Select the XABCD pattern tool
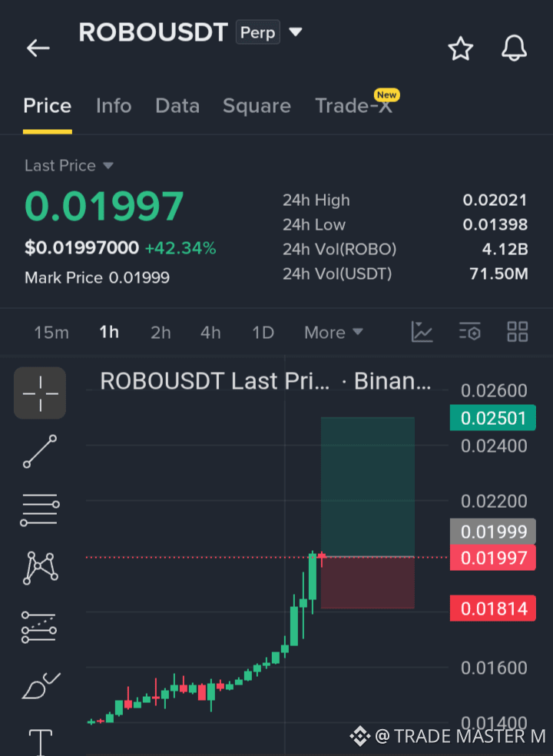Viewport: 553px width, 756px height. (x=40, y=568)
